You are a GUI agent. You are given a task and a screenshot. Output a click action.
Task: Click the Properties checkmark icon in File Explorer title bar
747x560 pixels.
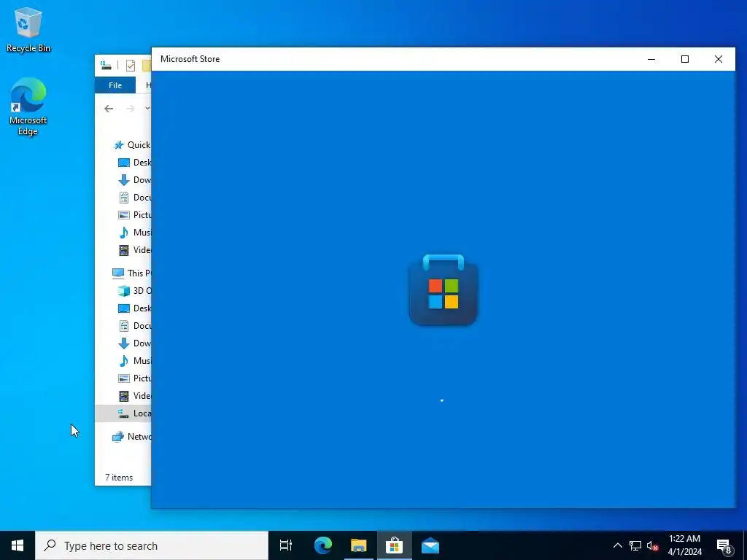pos(131,65)
